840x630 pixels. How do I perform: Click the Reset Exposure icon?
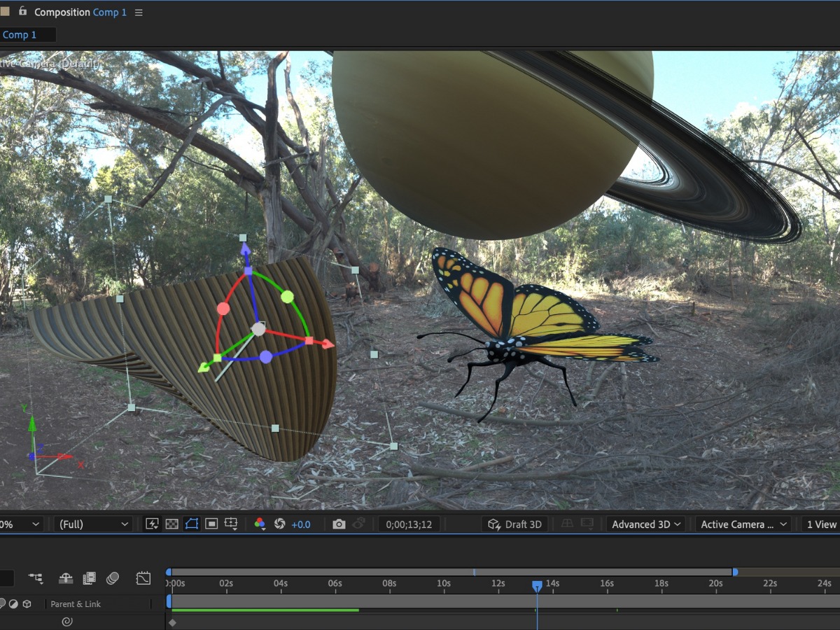pos(280,524)
